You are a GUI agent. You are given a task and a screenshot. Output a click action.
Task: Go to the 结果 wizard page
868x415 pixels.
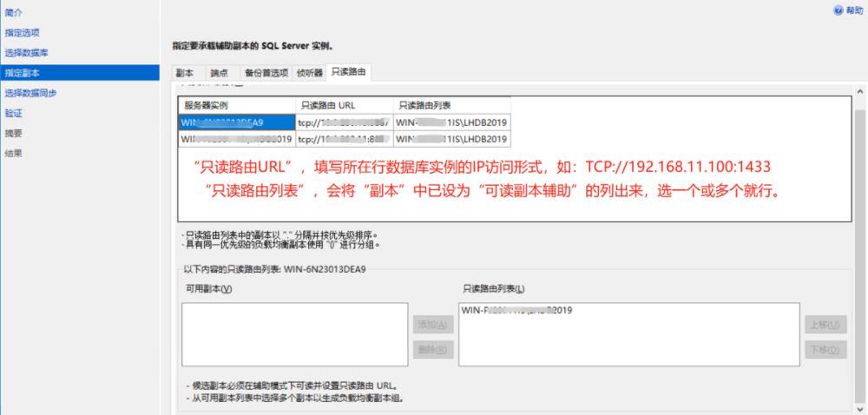click(14, 154)
